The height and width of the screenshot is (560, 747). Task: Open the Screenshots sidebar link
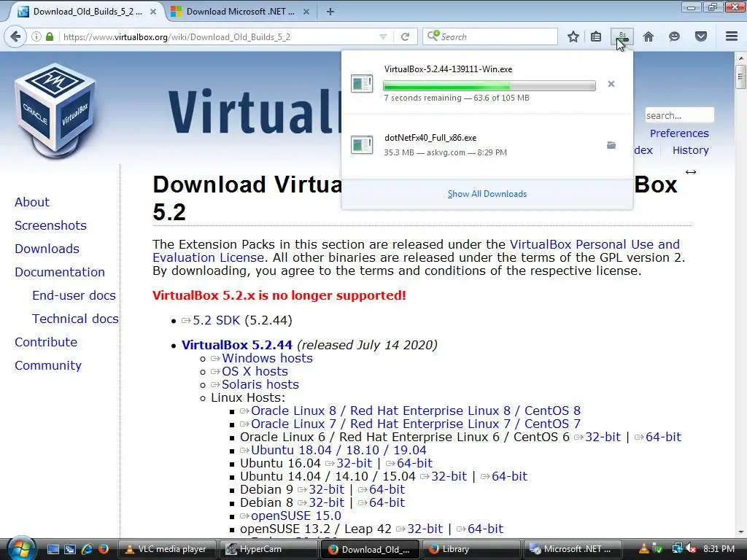coord(50,225)
